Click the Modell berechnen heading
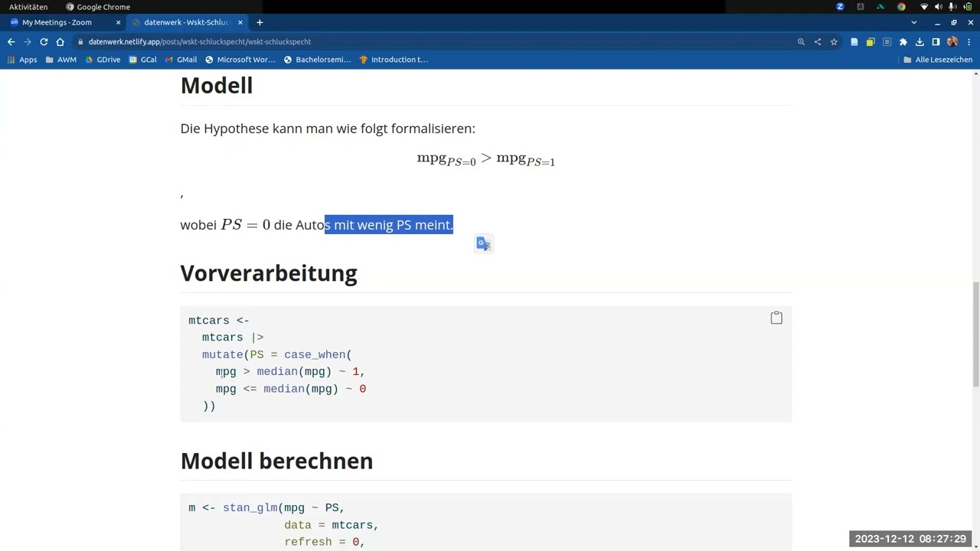Viewport: 980px width, 551px height. tap(276, 461)
